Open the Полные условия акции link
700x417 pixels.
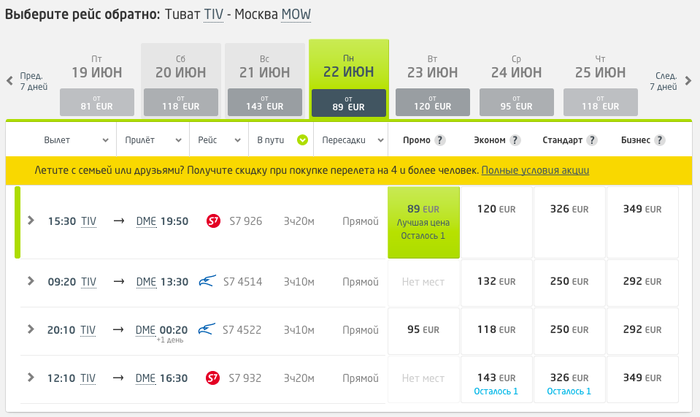click(x=535, y=170)
